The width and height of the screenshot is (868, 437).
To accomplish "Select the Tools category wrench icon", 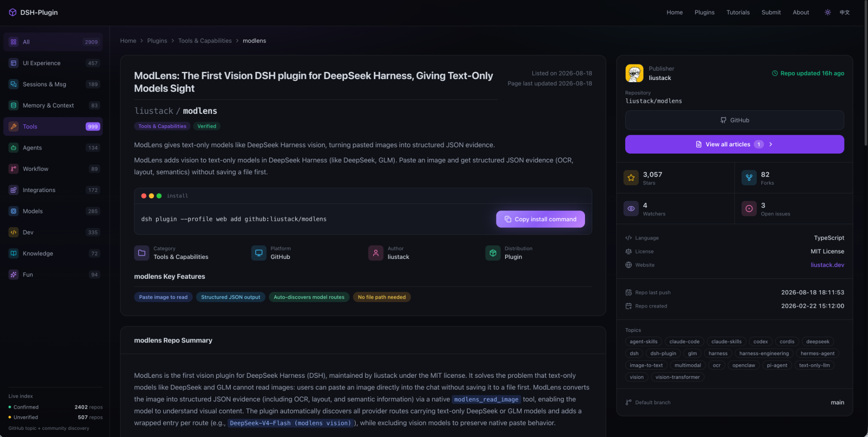I will click(14, 127).
